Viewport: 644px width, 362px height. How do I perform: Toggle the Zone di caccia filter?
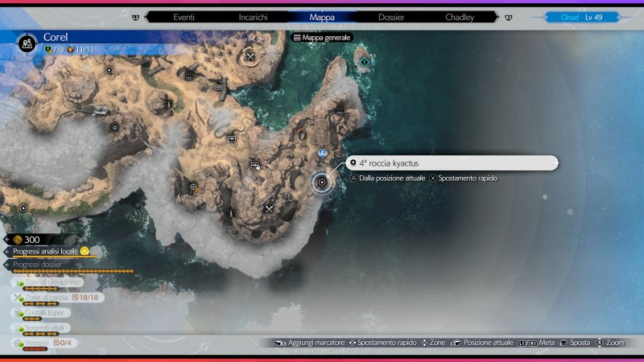pos(50,298)
